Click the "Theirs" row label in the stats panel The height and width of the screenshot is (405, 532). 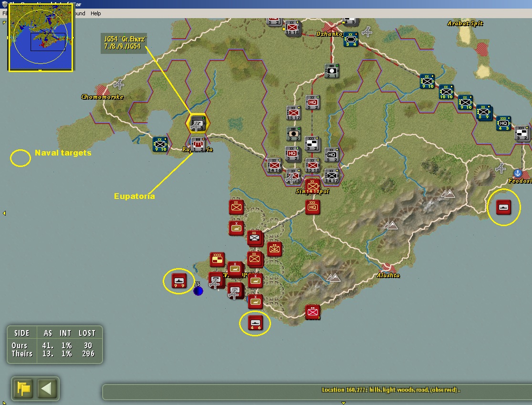(x=22, y=354)
